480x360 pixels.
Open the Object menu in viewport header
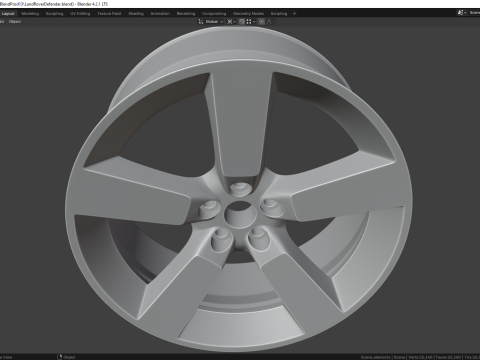15,22
